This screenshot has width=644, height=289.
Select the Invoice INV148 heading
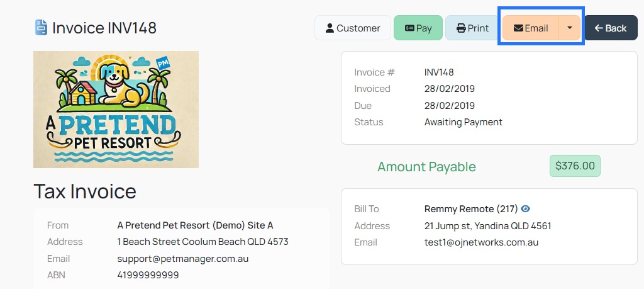pos(104,28)
